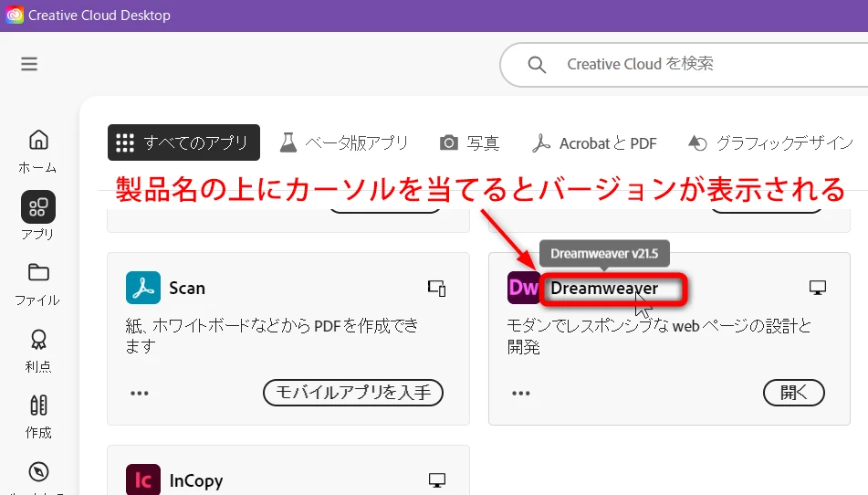Switch to the 写真 tab
The height and width of the screenshot is (495, 868).
(x=469, y=142)
